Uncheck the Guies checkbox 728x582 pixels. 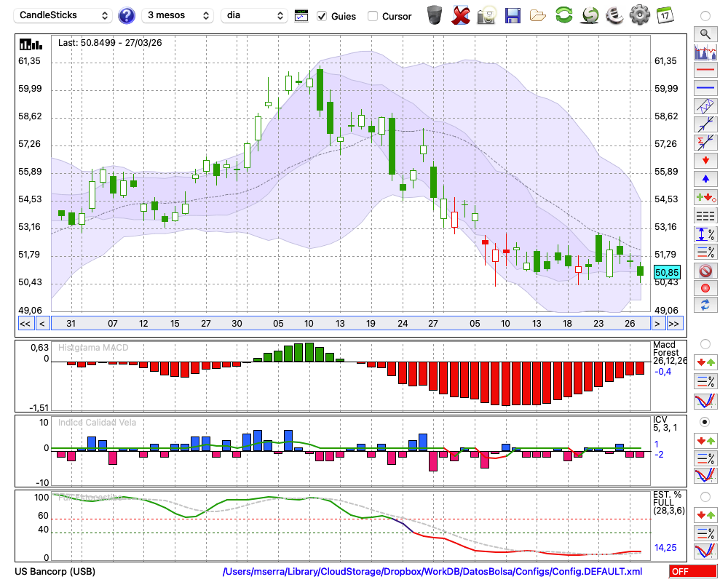click(322, 16)
